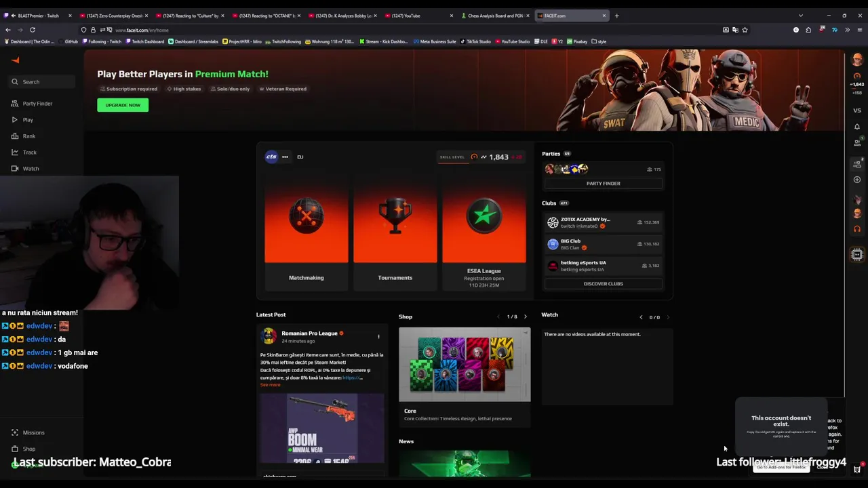Viewport: 868px width, 488px height.
Task: Open BIG Club entry
Action: (603, 244)
